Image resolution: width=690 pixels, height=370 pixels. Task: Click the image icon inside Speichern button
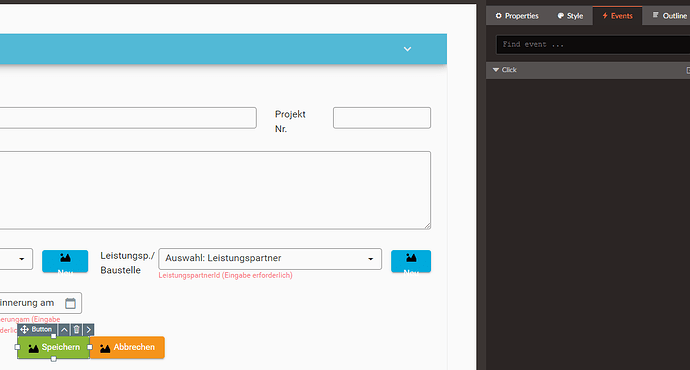pyautogui.click(x=33, y=348)
